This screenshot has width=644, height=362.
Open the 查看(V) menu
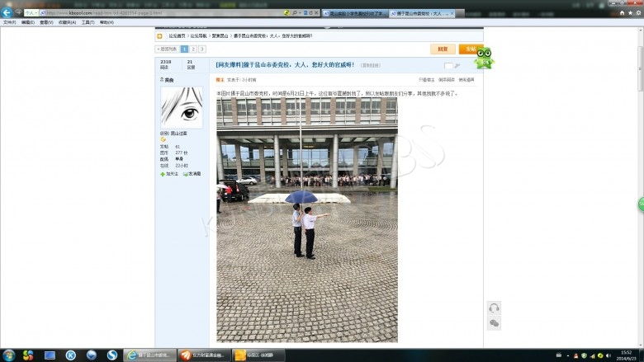[x=46, y=22]
